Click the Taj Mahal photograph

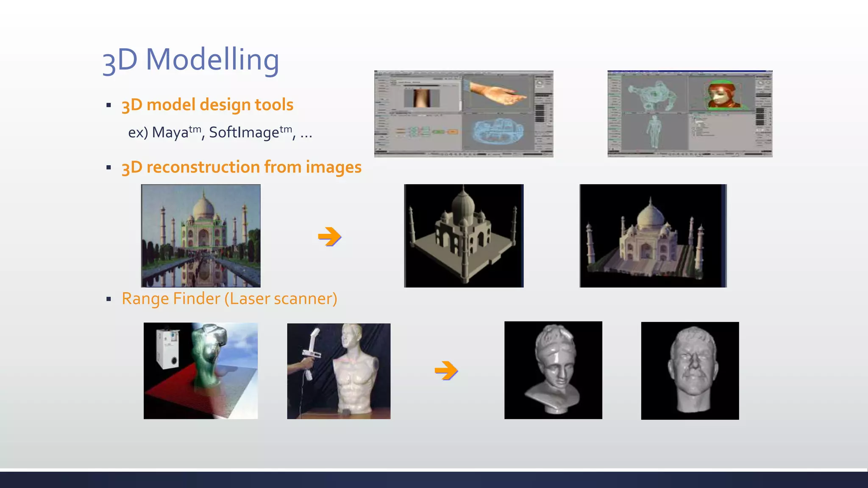click(201, 236)
